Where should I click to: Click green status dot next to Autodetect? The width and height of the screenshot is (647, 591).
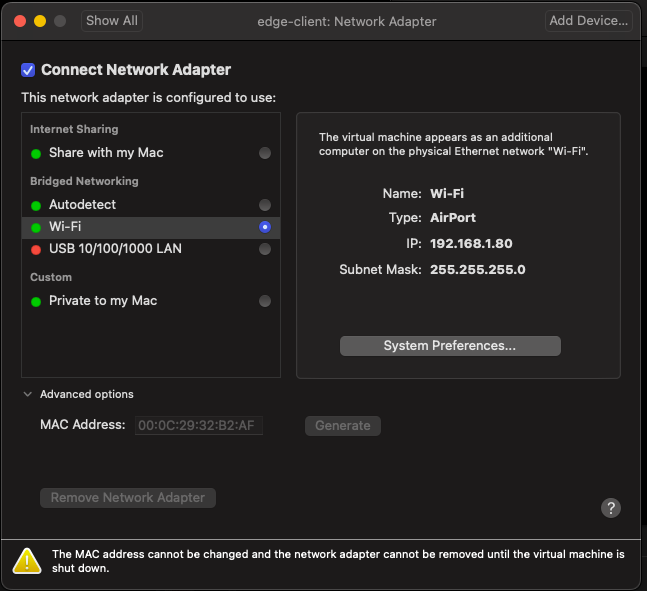pos(36,205)
